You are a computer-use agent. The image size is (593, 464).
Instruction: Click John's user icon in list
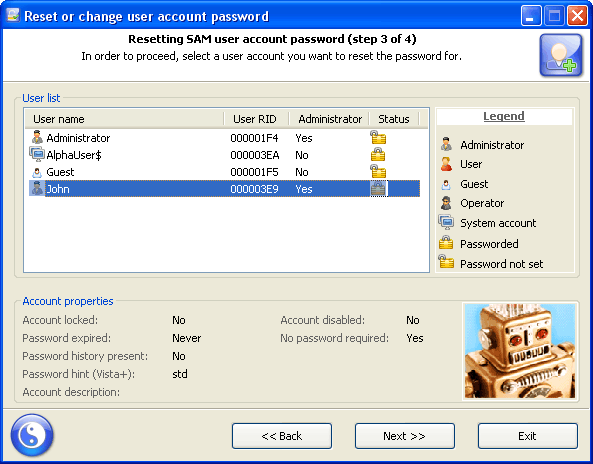pos(37,188)
